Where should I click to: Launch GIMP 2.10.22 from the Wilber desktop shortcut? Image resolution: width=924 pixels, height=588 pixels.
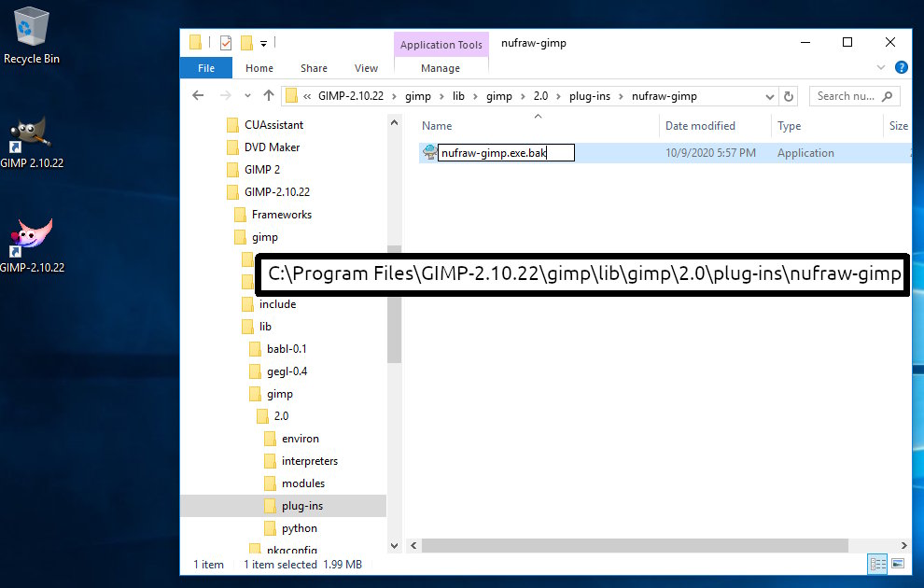point(31,143)
